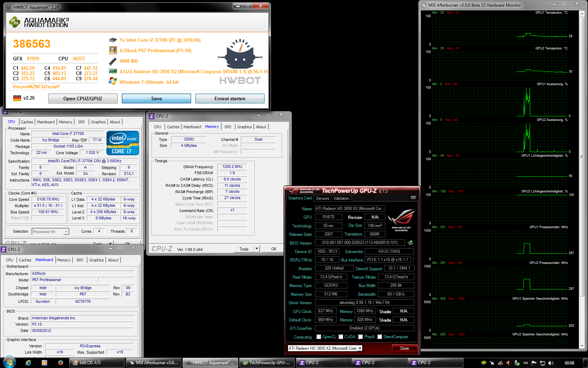
Task: Click the ROG Republic of Gamers logo in GPU-Z
Action: [401, 220]
